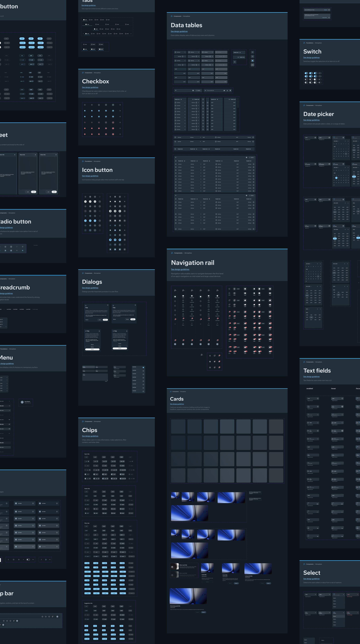Image resolution: width=360 pixels, height=644 pixels.
Task: Click the logo icon in the Date picker header
Action: pyautogui.click(x=304, y=106)
